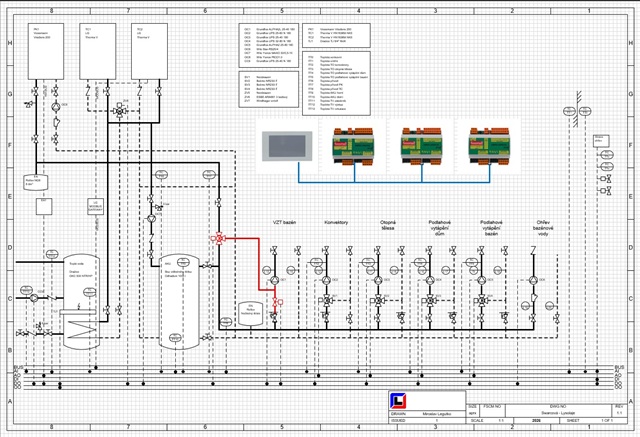The width and height of the screenshot is (640, 437).
Task: Click the 'Ohřev bazénové vody' label
Action: click(x=543, y=228)
